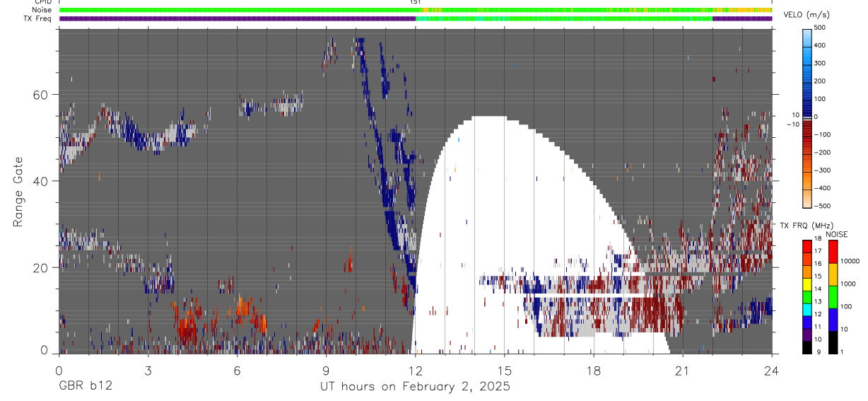This screenshot has width=868, height=401.
Task: Click the 200 label on the velocity scale
Action: click(820, 81)
